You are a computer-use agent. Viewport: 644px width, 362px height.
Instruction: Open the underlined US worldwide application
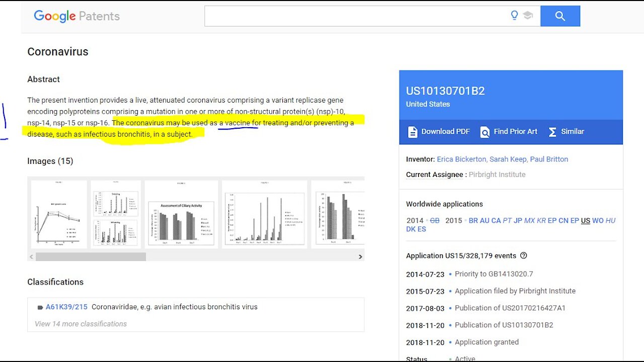585,221
